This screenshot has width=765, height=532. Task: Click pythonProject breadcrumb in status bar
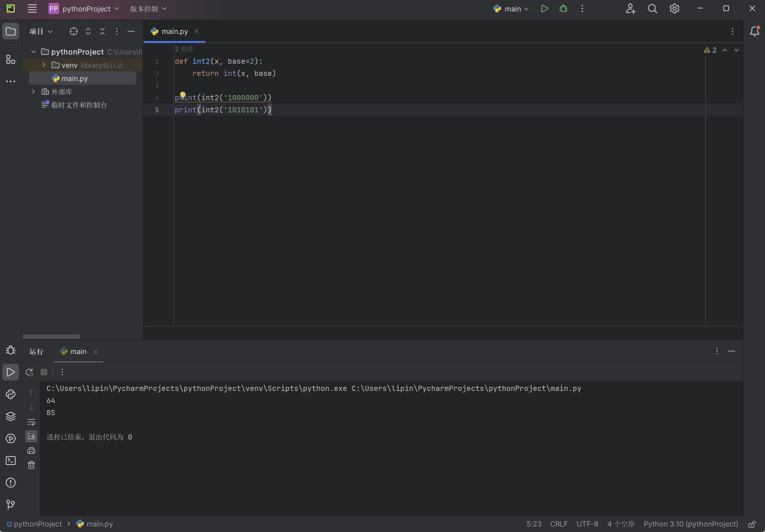pos(35,524)
